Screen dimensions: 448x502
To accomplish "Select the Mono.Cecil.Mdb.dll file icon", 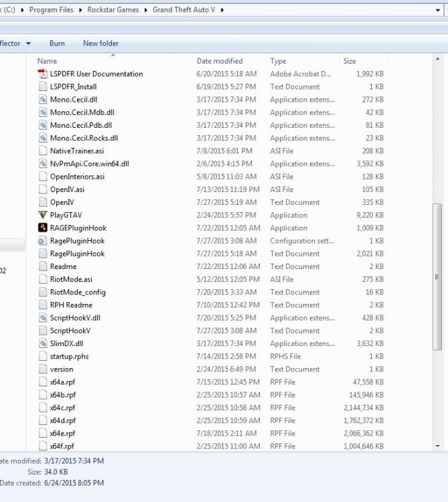I will coord(43,112).
